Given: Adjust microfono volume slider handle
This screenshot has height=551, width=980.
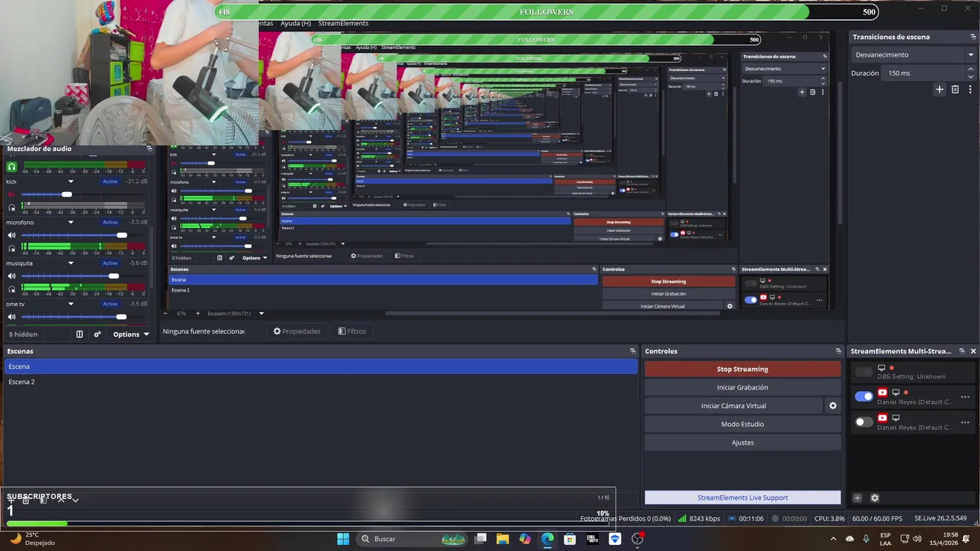Looking at the screenshot, I should 122,235.
